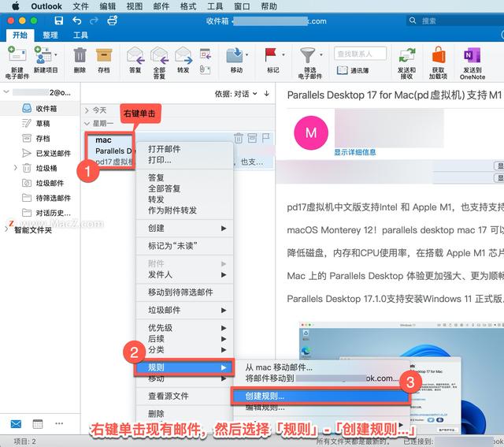Screen dimensions: 504x447
Task: Click the mail view icon at bottom
Action: tap(16, 424)
